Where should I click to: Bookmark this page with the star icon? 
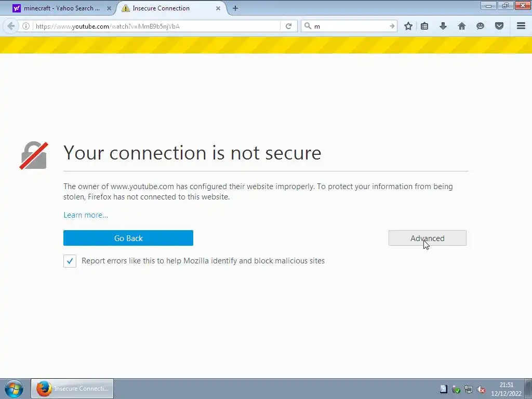click(x=408, y=26)
